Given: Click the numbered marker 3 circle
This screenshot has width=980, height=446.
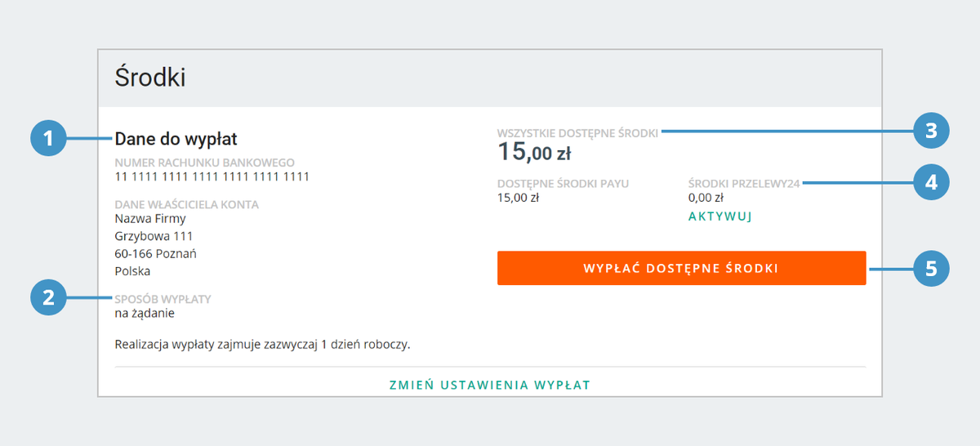Looking at the screenshot, I should click(x=930, y=131).
